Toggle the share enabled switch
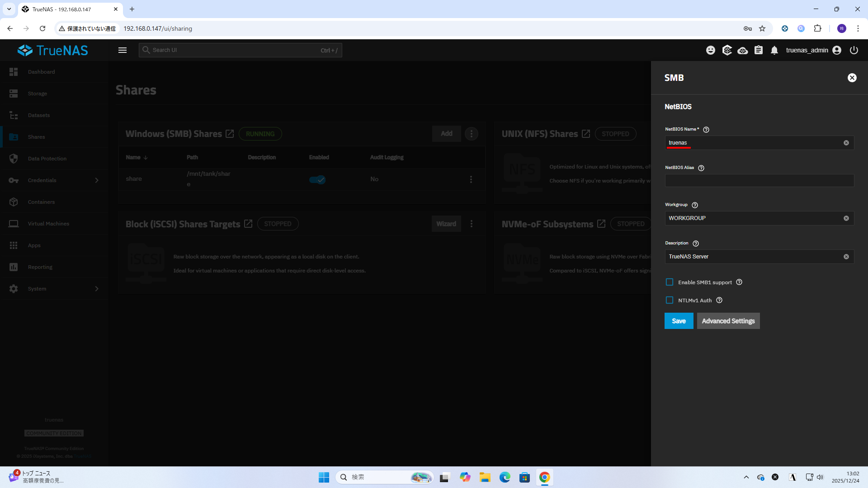 317,179
